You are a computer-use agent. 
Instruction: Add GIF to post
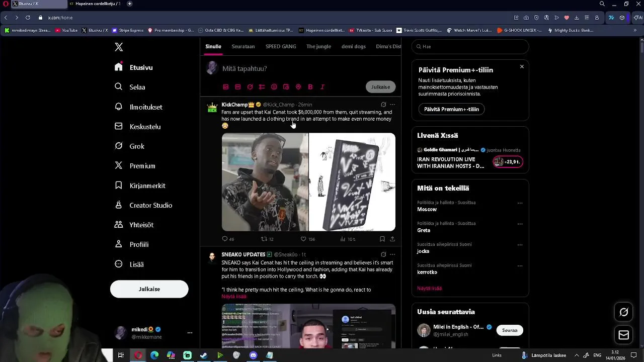click(238, 87)
